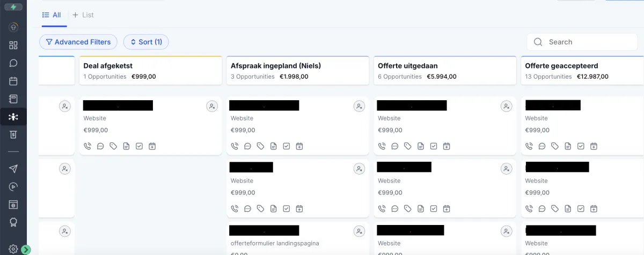644x255 pixels.
Task: Click the Search input field
Action: click(x=582, y=42)
